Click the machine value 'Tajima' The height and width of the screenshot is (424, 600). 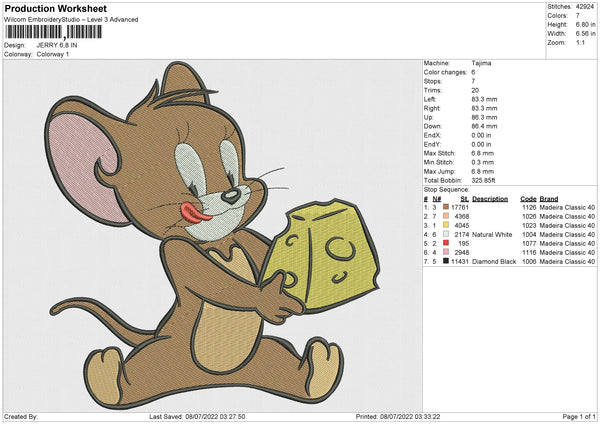point(481,63)
